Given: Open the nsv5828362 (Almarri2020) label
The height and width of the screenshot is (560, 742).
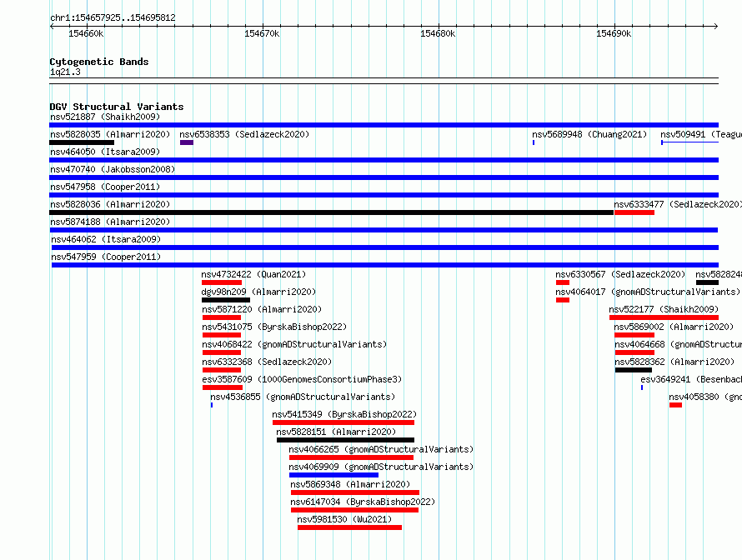Looking at the screenshot, I should click(674, 362).
